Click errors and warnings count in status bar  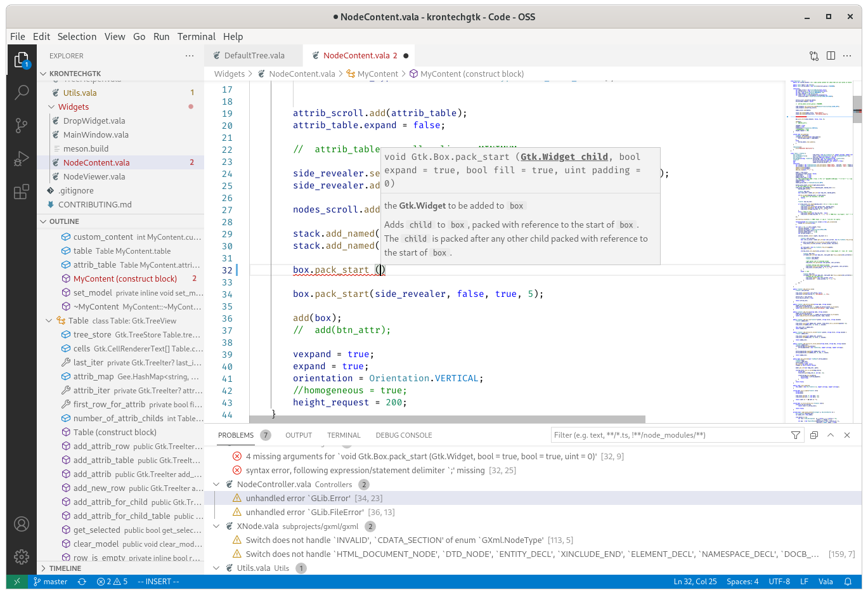[x=112, y=582]
